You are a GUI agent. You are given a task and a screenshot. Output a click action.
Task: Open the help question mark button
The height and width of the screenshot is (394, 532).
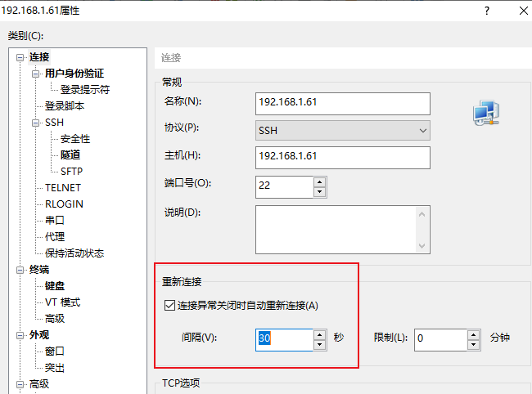pyautogui.click(x=487, y=11)
